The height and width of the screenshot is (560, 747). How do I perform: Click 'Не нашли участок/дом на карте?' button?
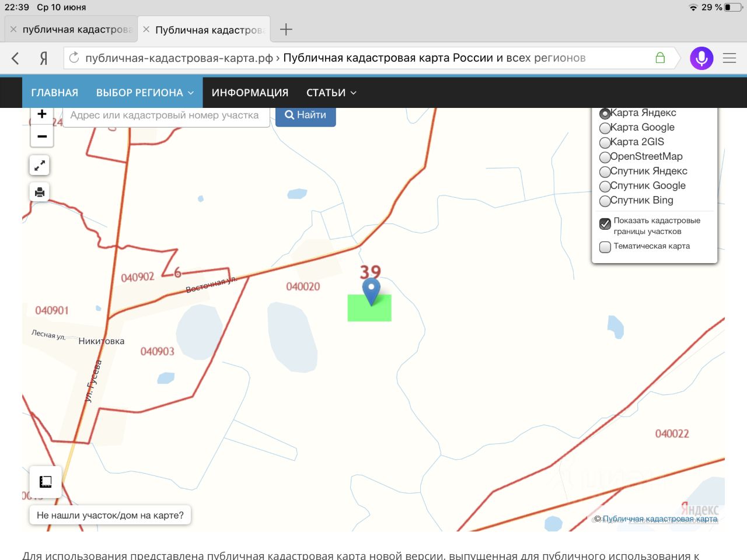pos(110,515)
